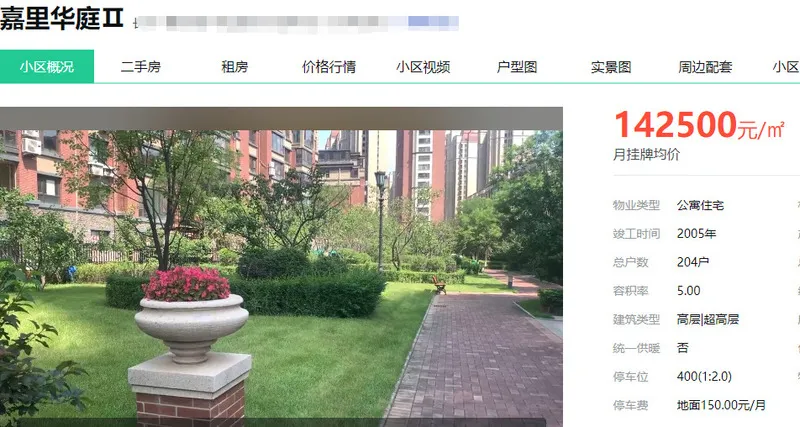
Task: View the 实景图 tab
Action: click(611, 67)
